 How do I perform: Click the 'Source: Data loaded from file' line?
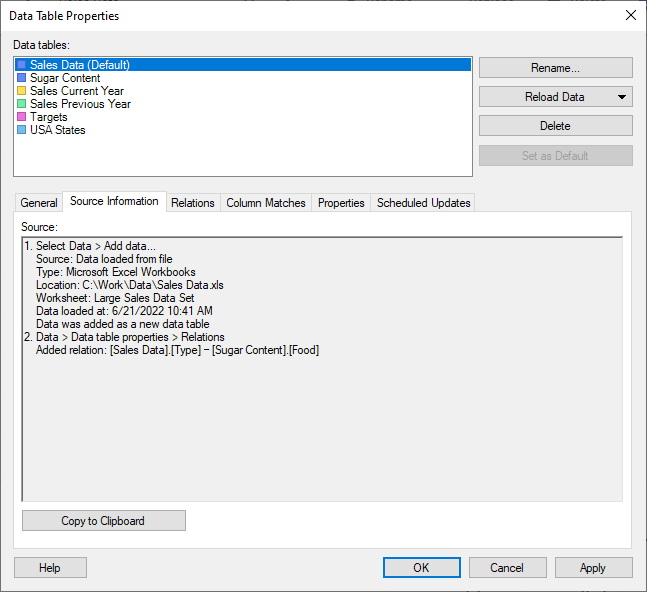pyautogui.click(x=104, y=259)
